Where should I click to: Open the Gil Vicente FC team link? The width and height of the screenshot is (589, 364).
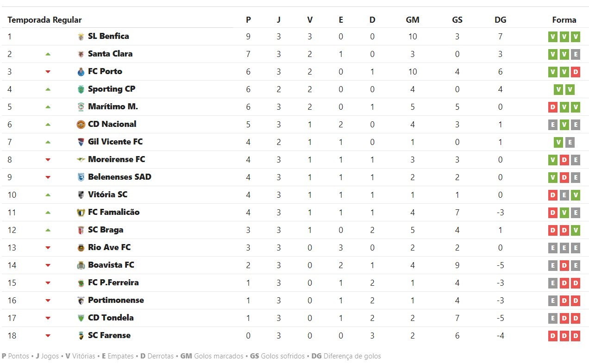point(115,142)
